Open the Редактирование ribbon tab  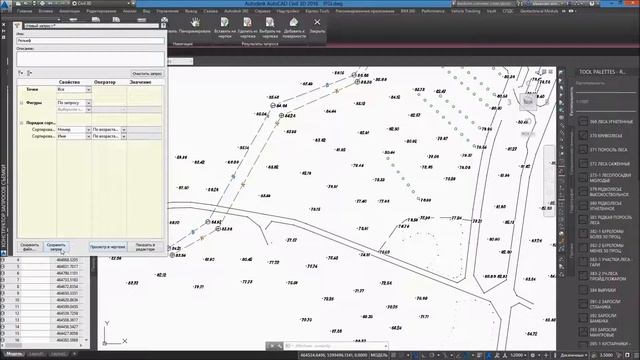point(101,11)
